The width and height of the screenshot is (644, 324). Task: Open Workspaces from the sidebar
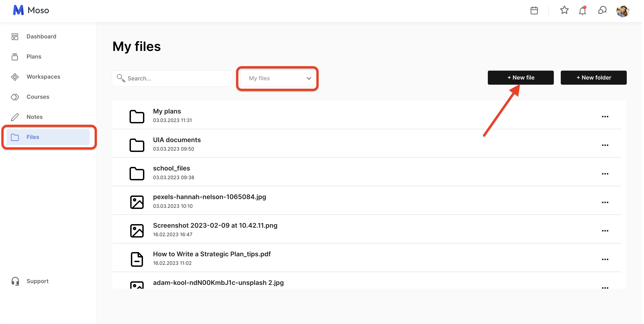pos(43,77)
